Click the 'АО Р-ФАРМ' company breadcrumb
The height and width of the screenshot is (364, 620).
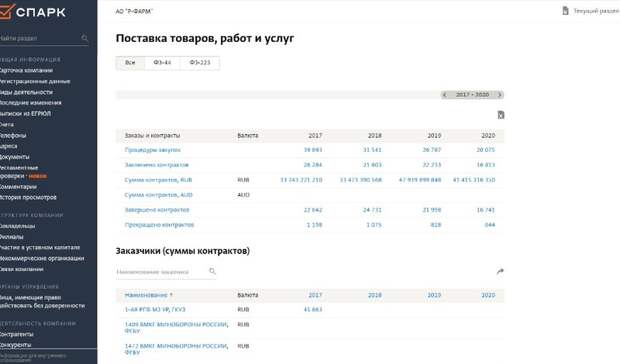[x=134, y=11]
